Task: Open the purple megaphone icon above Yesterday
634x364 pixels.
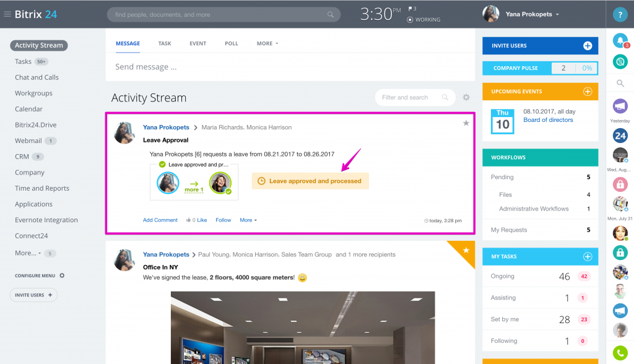Action: pyautogui.click(x=620, y=106)
